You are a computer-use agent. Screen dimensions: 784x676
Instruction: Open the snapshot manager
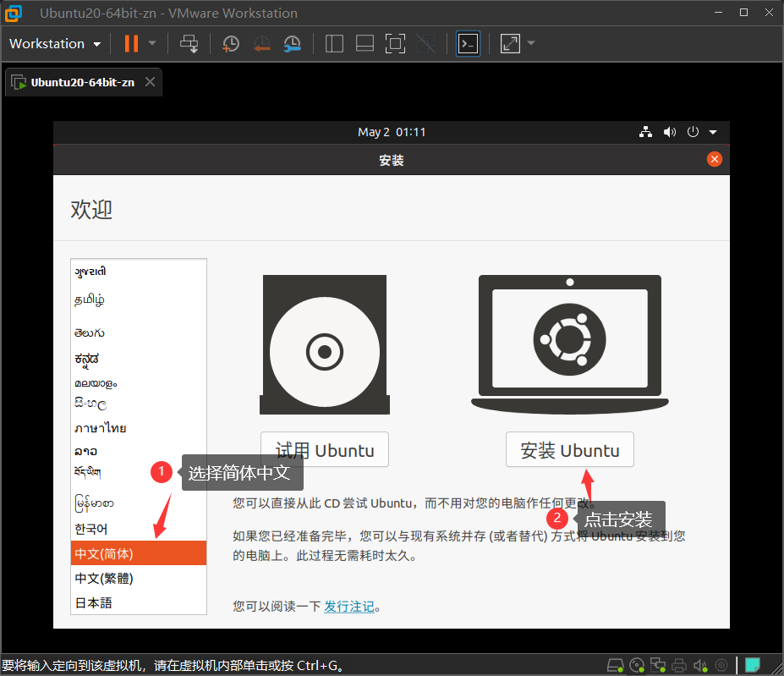292,43
